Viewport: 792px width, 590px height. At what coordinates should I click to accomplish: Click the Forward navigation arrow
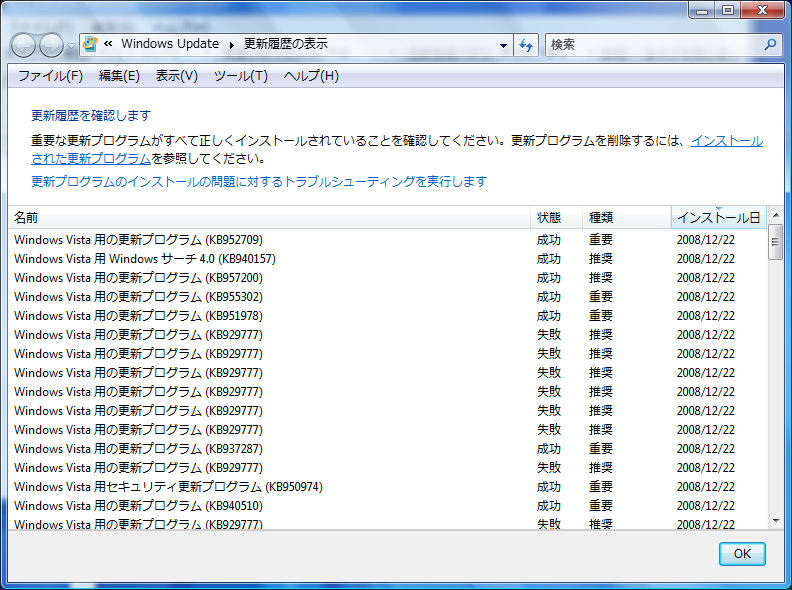point(52,45)
